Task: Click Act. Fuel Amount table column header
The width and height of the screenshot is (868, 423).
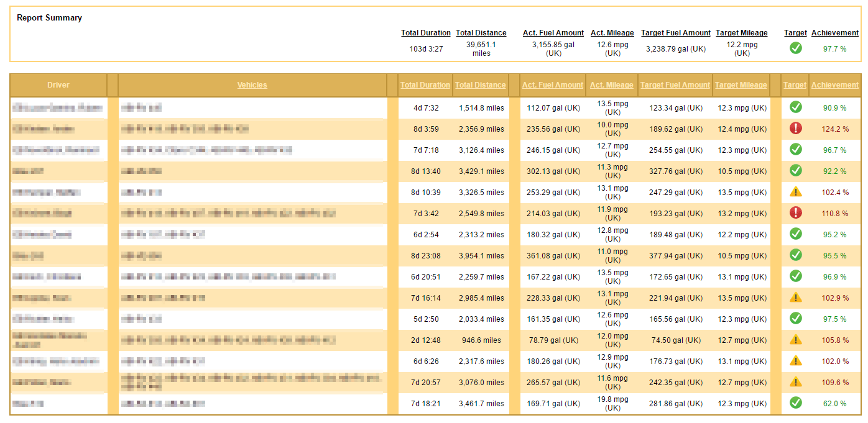Action: pyautogui.click(x=553, y=85)
